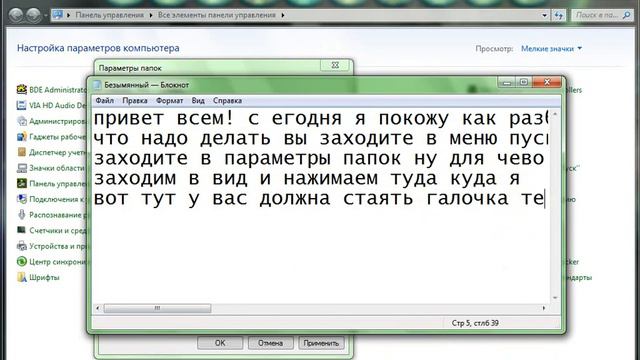The image size is (640, 360).
Task: Open the Счетчики и средства link
Action: pyautogui.click(x=57, y=231)
